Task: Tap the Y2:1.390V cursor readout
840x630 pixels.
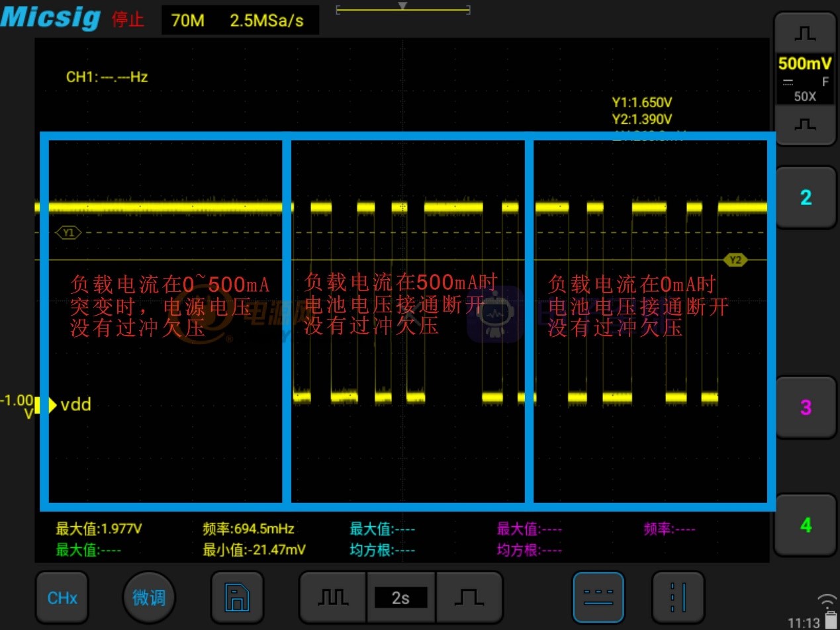Action: 641,119
